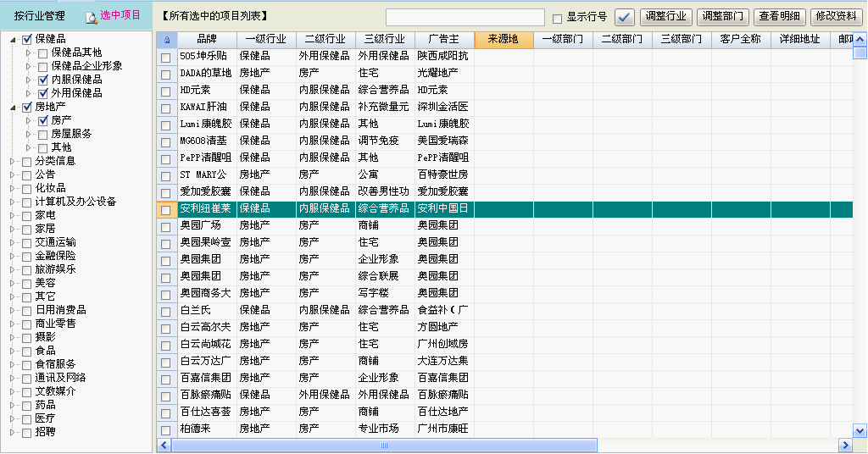Sort by the 一级行业 column header
The height and width of the screenshot is (454, 868).
point(266,40)
